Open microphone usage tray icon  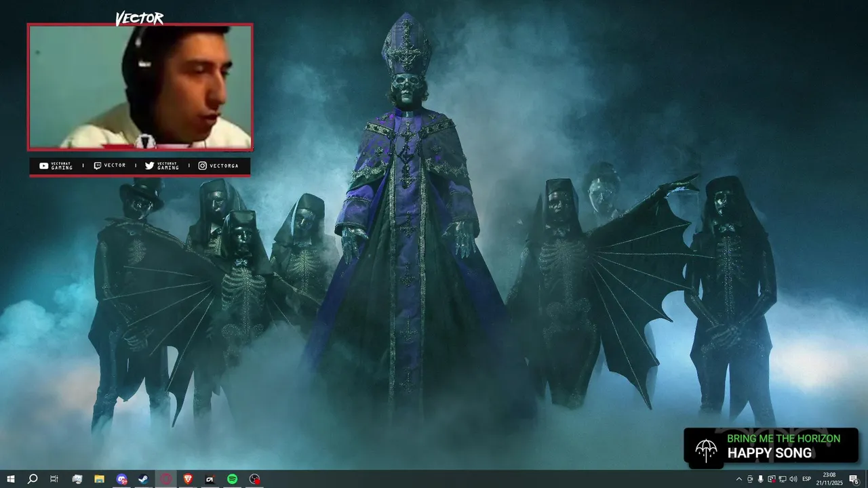tap(761, 479)
